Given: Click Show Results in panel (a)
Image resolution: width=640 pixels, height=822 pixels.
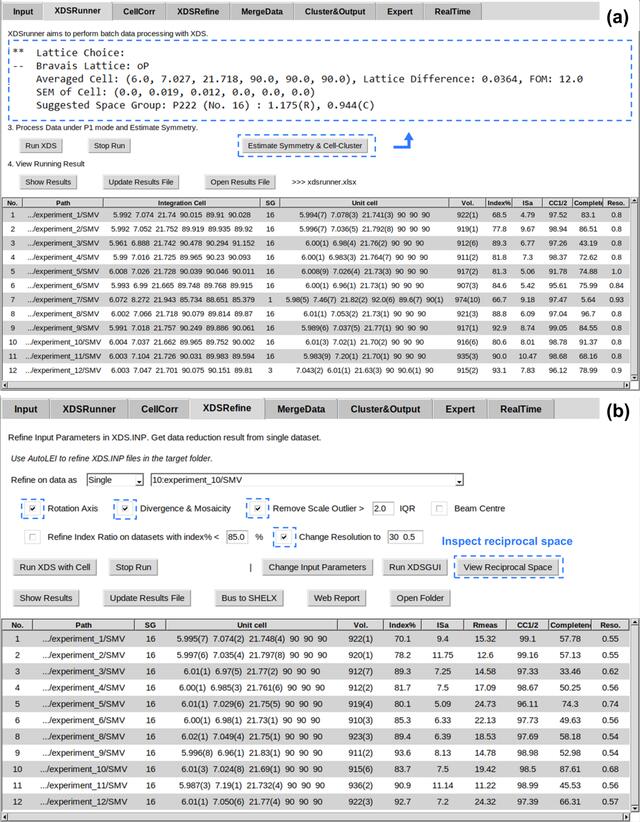Looking at the screenshot, I should [x=48, y=182].
